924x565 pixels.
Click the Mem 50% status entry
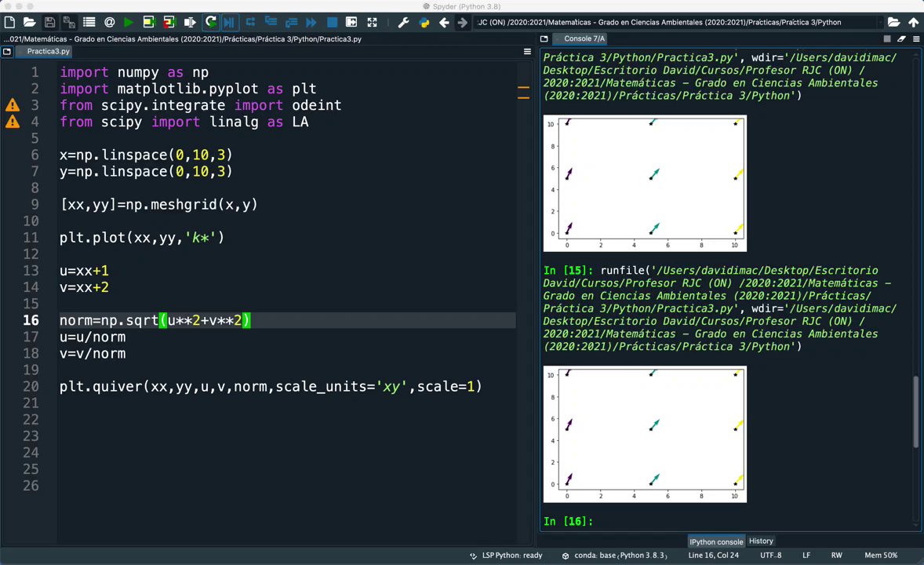coord(880,556)
